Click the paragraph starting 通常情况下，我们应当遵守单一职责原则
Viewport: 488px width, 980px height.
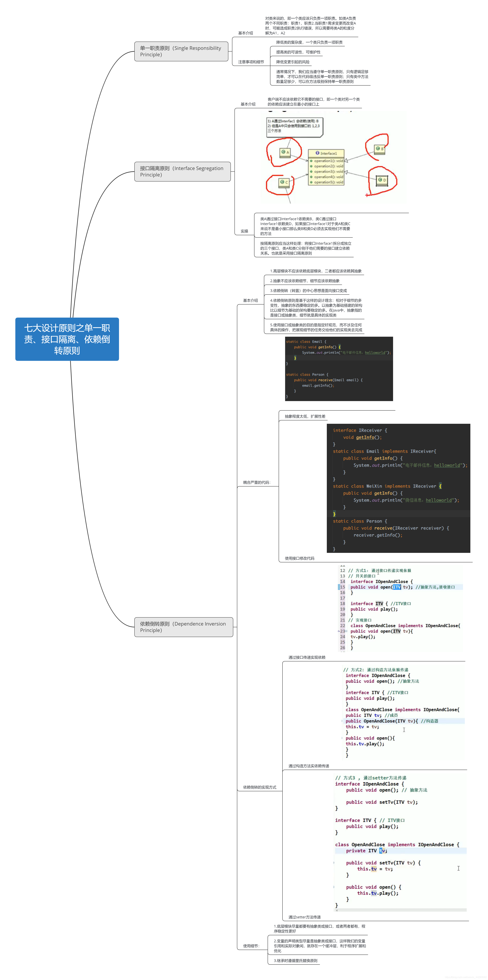tap(322, 77)
